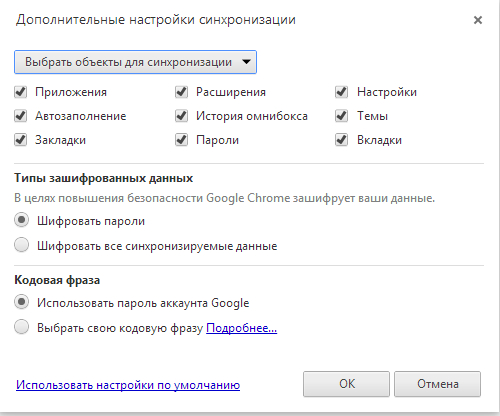The width and height of the screenshot is (500, 416).
Task: Close the sync settings dialog with X
Action: (478, 20)
